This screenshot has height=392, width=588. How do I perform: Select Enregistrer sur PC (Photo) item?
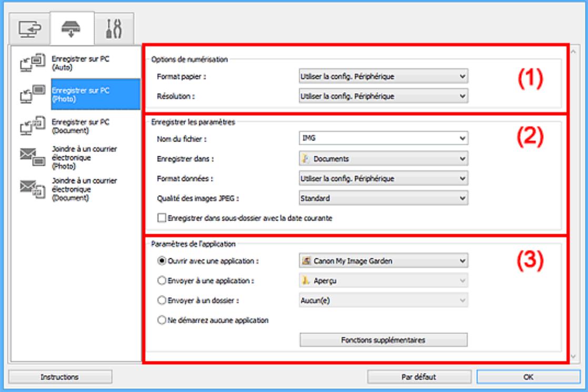pos(95,94)
